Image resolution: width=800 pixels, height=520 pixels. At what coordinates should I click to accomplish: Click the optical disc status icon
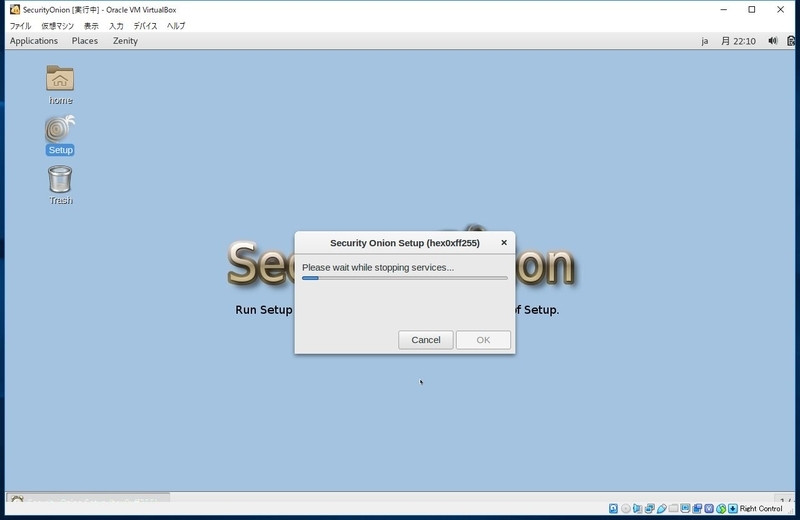(626, 508)
